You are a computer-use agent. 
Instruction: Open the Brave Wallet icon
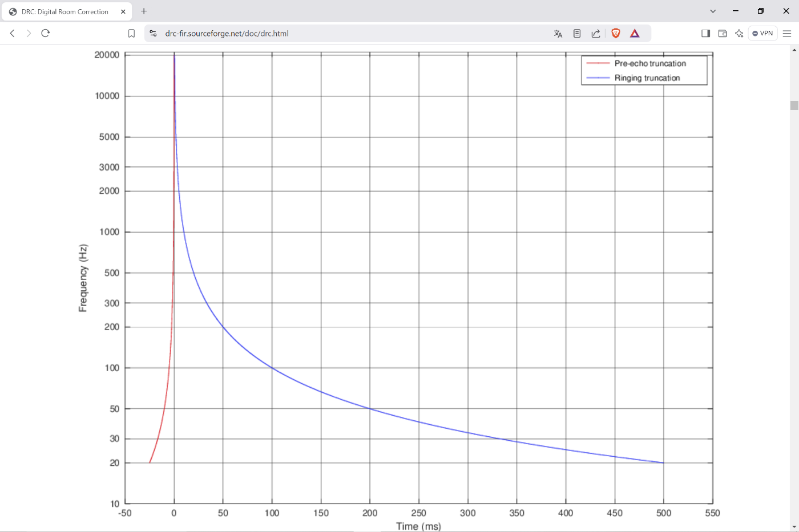[723, 34]
